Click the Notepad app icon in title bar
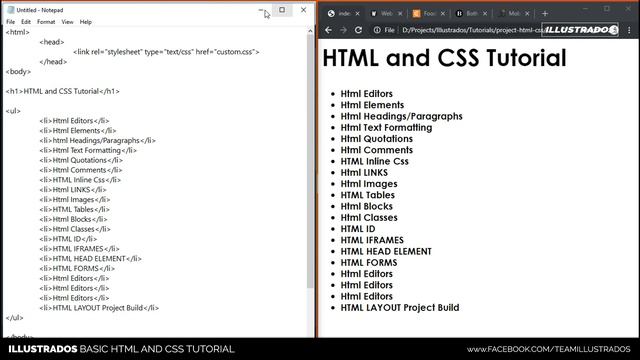Image resolution: width=640 pixels, height=360 pixels. (11, 10)
